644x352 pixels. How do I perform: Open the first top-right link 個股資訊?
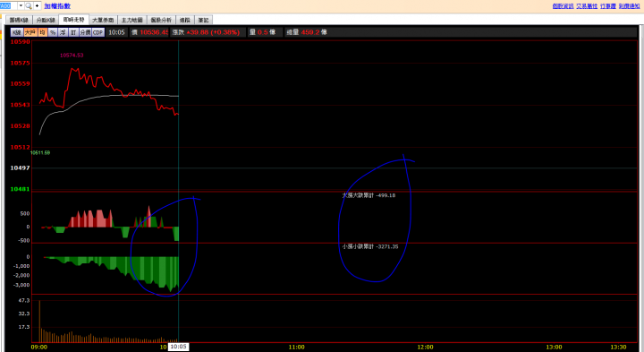point(563,5)
